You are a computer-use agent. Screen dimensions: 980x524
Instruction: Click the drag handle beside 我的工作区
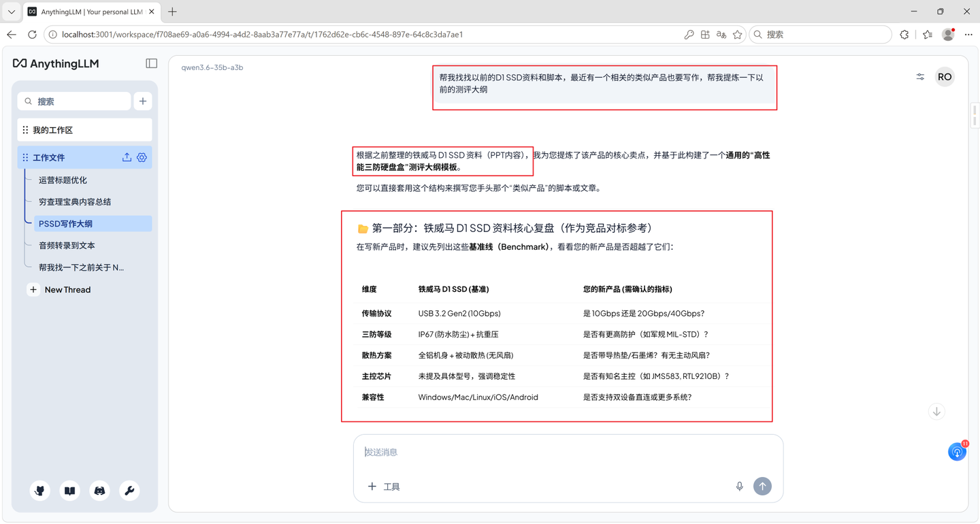click(x=25, y=130)
